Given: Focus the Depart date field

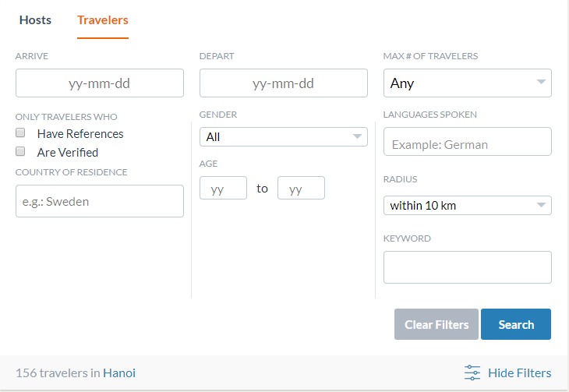Looking at the screenshot, I should tap(284, 83).
